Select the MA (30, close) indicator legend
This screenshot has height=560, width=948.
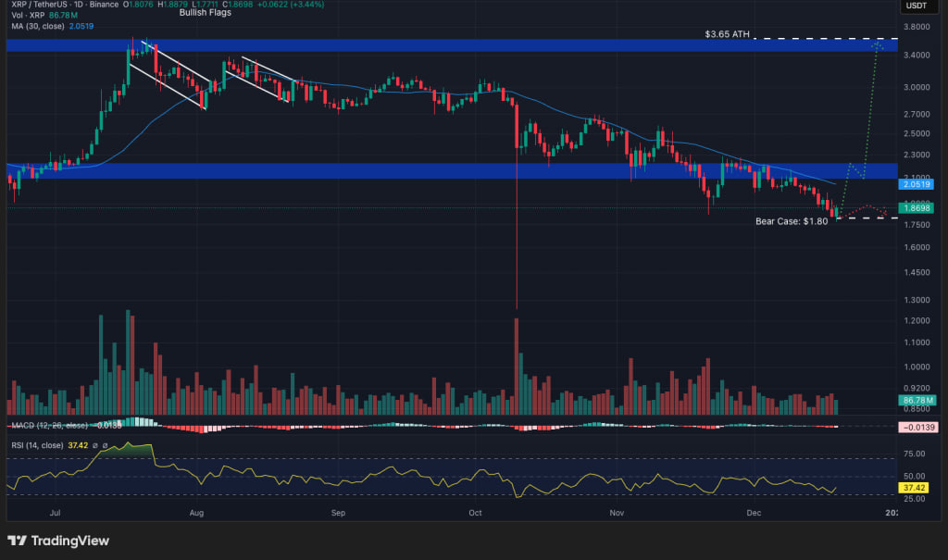37,28
